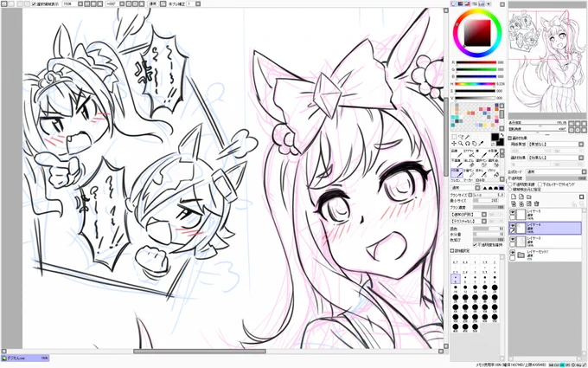
Task: Collapse the 画材効果 section header
Action: point(509,139)
